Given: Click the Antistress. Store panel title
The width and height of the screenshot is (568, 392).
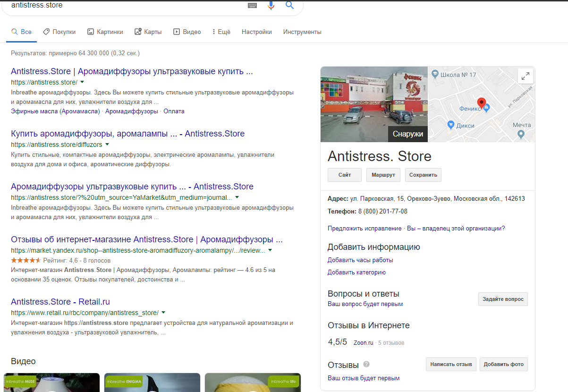Looking at the screenshot, I should click(380, 156).
